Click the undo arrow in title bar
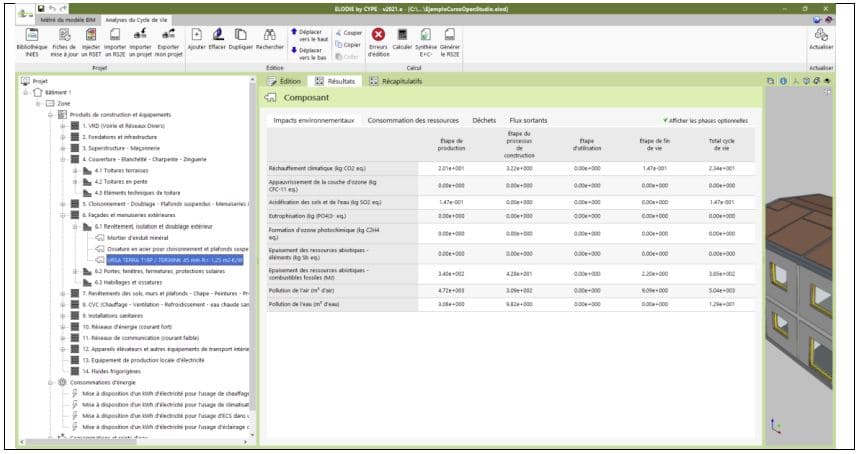This screenshot has width=861, height=454. pos(52,9)
